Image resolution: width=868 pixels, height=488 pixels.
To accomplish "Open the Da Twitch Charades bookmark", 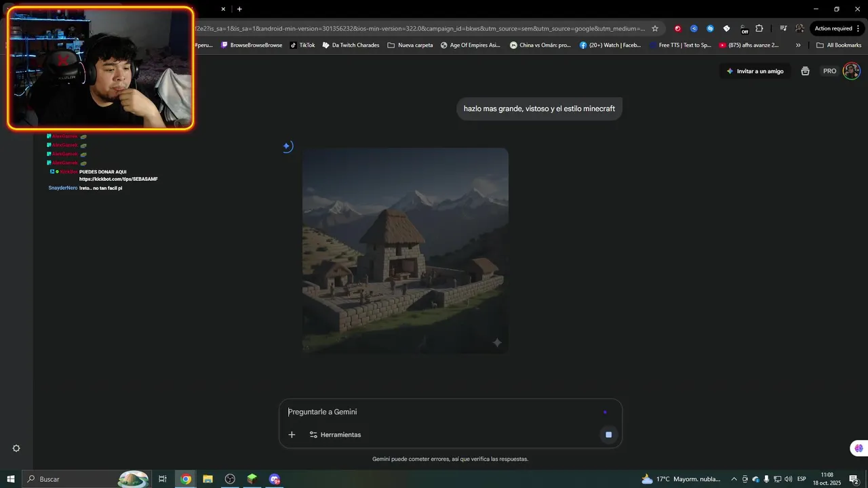I will click(351, 45).
